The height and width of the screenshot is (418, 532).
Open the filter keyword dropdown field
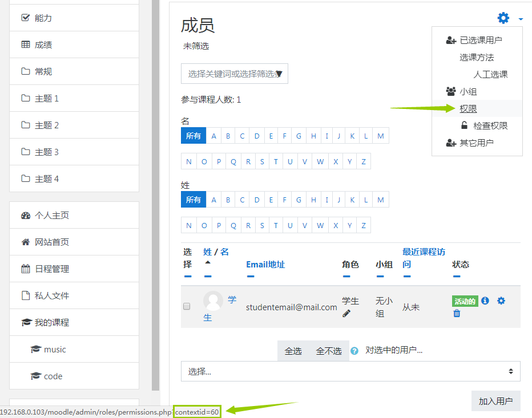[x=234, y=74]
